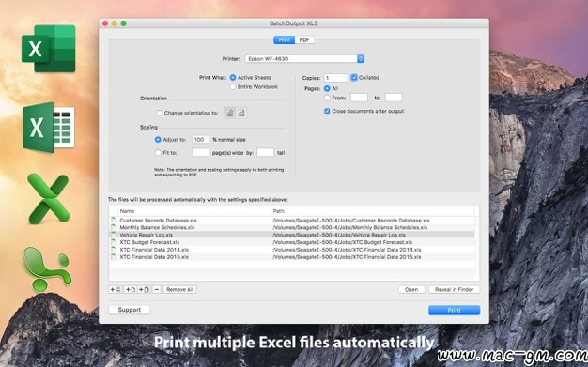This screenshot has height=367, width=588.
Task: Select Fit to scaling radio button
Action: 158,153
